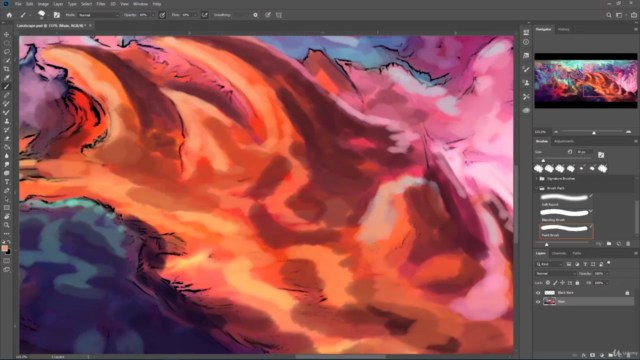
Task: Select the Path Selection arrow tool
Action: [7, 199]
